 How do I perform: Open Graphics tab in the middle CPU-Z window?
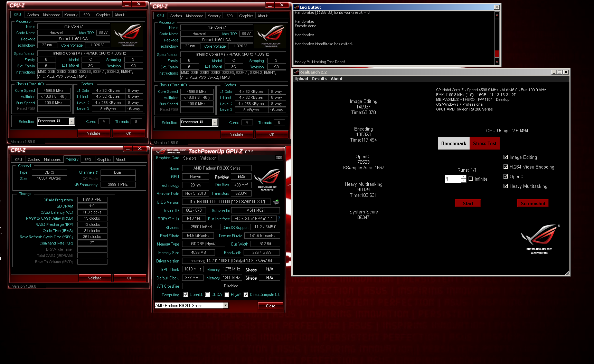(246, 16)
